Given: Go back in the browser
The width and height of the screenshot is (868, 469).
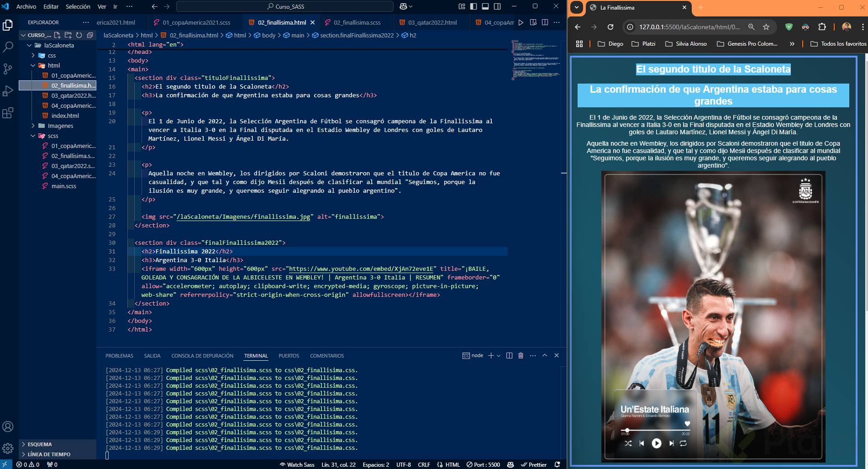Looking at the screenshot, I should point(578,27).
